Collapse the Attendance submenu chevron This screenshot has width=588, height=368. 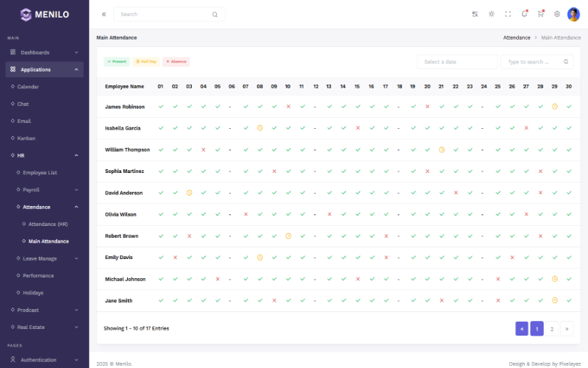coord(76,207)
